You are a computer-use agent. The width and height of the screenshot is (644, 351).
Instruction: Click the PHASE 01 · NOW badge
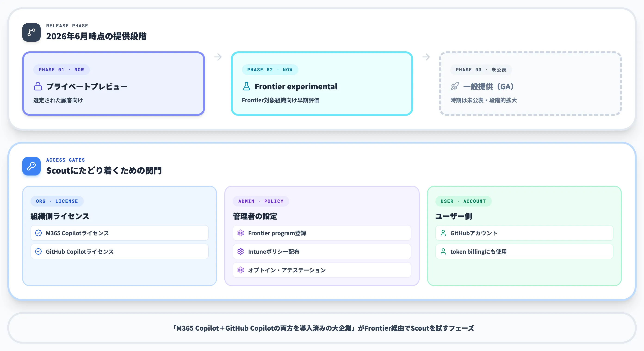click(61, 70)
